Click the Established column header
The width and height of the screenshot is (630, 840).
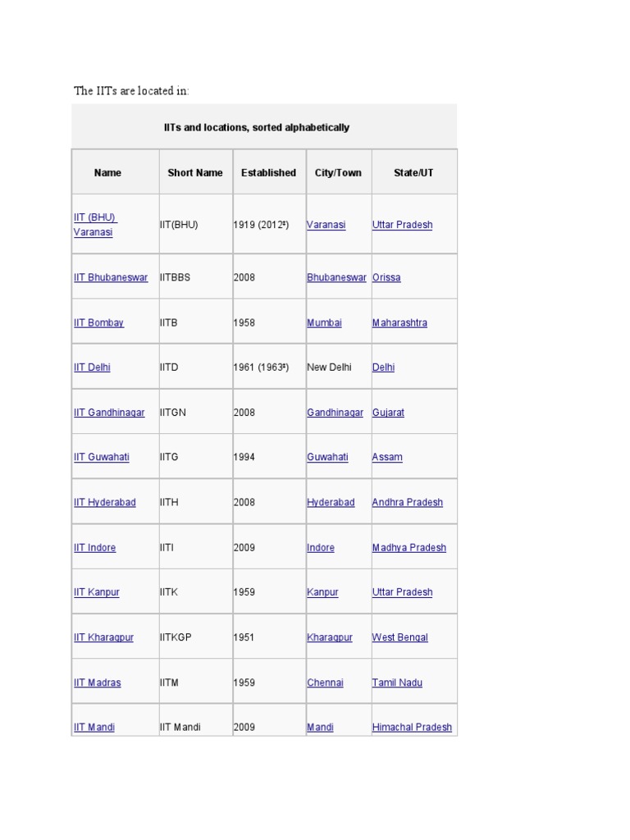[x=268, y=172]
